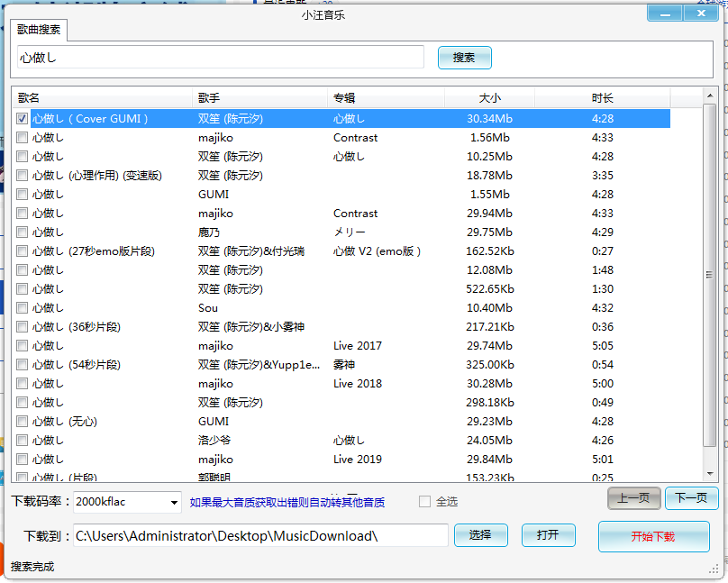
Task: Switch to the 歌曲搜索 tab
Action: [x=40, y=30]
